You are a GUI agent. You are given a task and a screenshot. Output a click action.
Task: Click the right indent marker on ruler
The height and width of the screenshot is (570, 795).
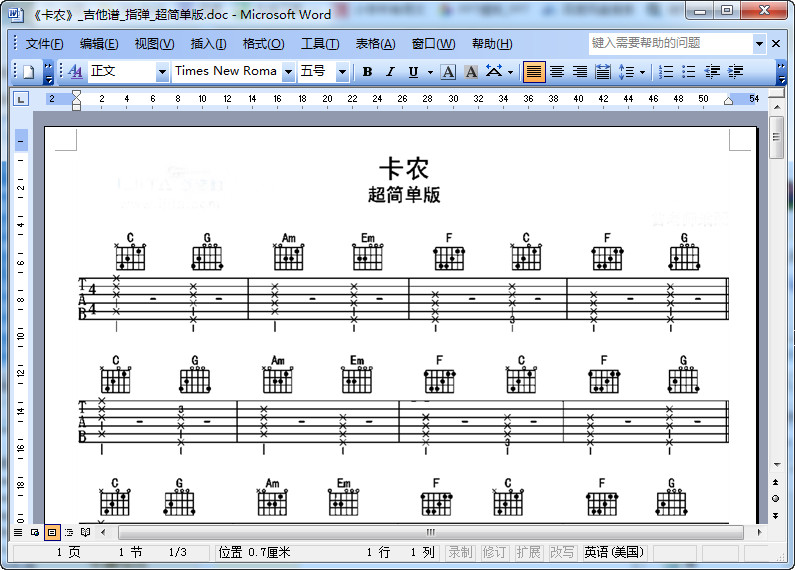[728, 101]
